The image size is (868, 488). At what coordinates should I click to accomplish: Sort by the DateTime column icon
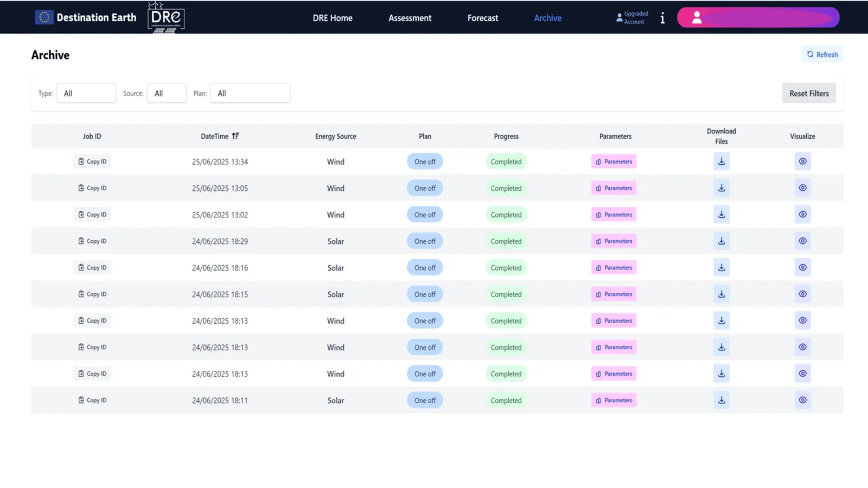click(x=235, y=136)
